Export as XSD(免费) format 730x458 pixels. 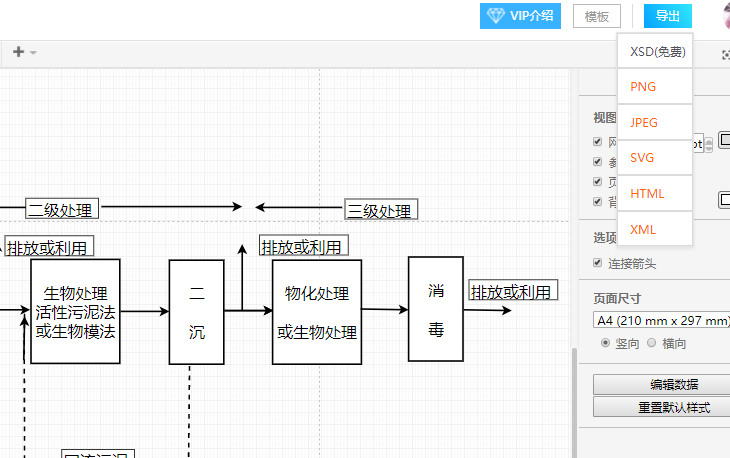point(655,51)
